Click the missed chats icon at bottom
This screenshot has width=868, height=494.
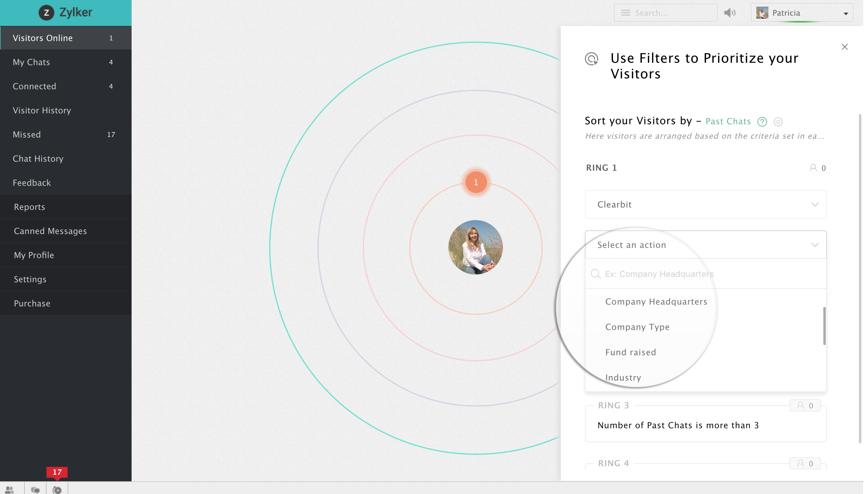[x=57, y=489]
